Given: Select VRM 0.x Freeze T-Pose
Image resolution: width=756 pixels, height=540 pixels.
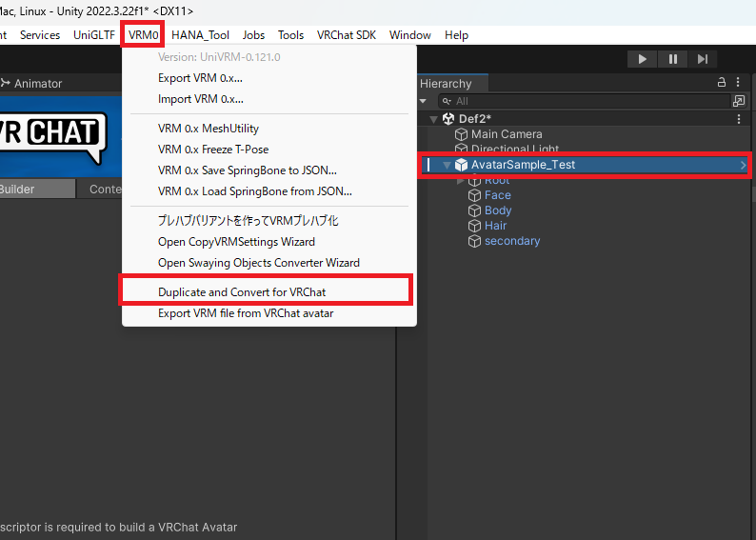Looking at the screenshot, I should pos(269,150).
